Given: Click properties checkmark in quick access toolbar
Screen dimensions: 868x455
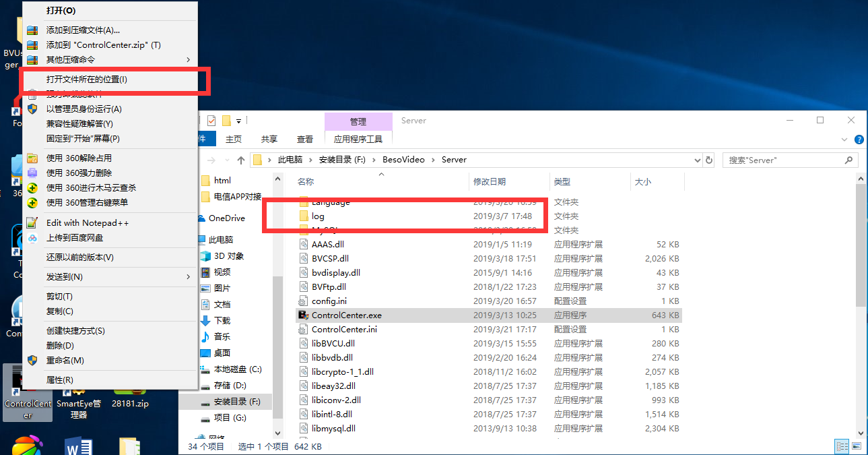Looking at the screenshot, I should pyautogui.click(x=211, y=121).
